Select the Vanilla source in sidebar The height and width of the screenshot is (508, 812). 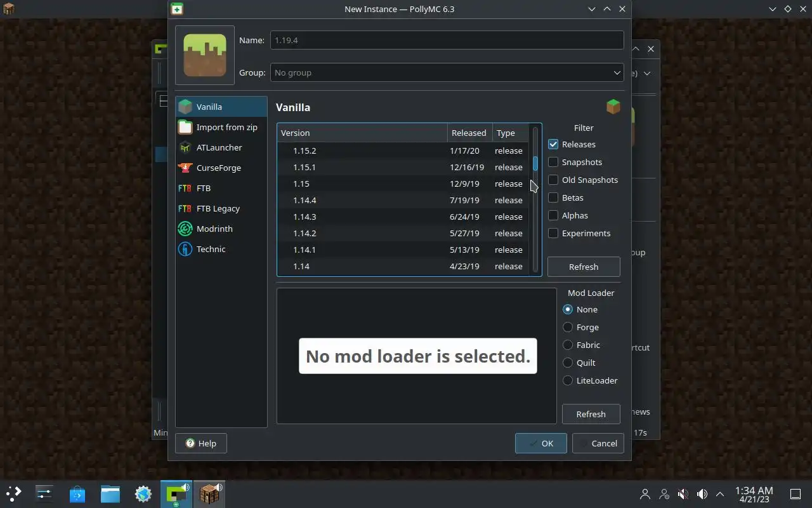[x=221, y=107]
